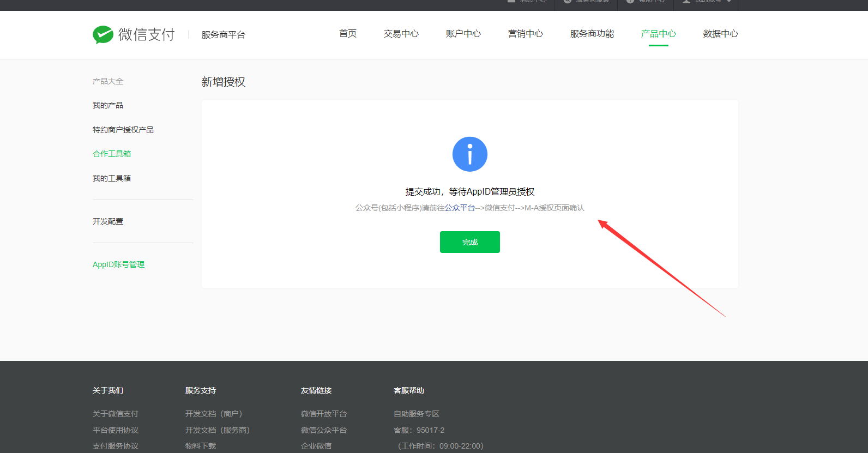Viewport: 868px width, 453px height.
Task: Open 合作工具箱 sidebar item
Action: tap(112, 154)
